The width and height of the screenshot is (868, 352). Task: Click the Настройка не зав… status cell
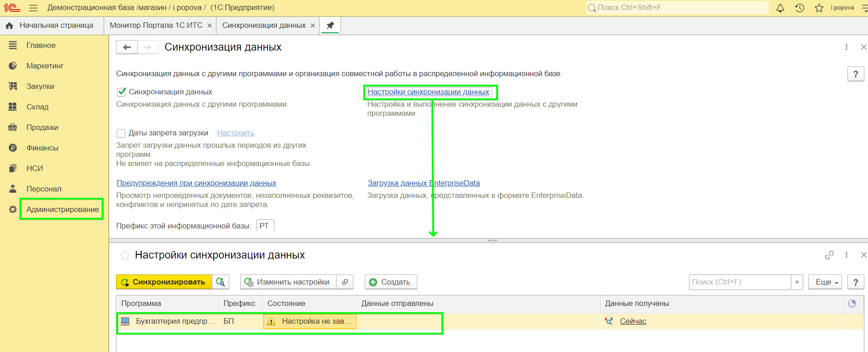pyautogui.click(x=310, y=321)
